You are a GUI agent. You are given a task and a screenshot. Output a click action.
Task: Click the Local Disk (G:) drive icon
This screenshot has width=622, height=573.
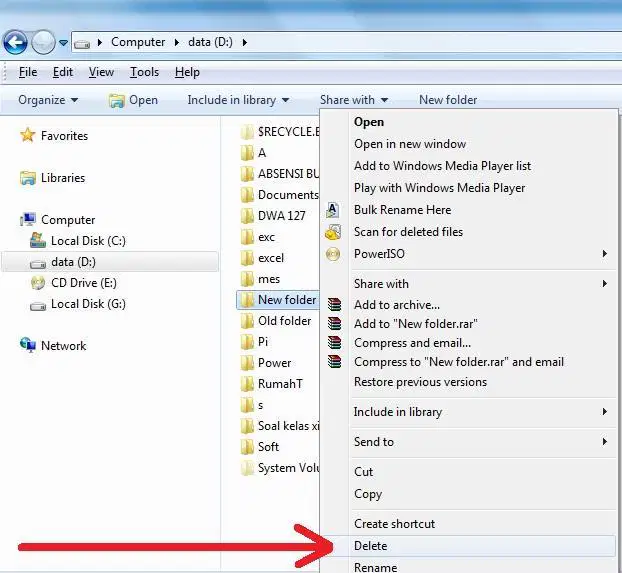point(38,306)
